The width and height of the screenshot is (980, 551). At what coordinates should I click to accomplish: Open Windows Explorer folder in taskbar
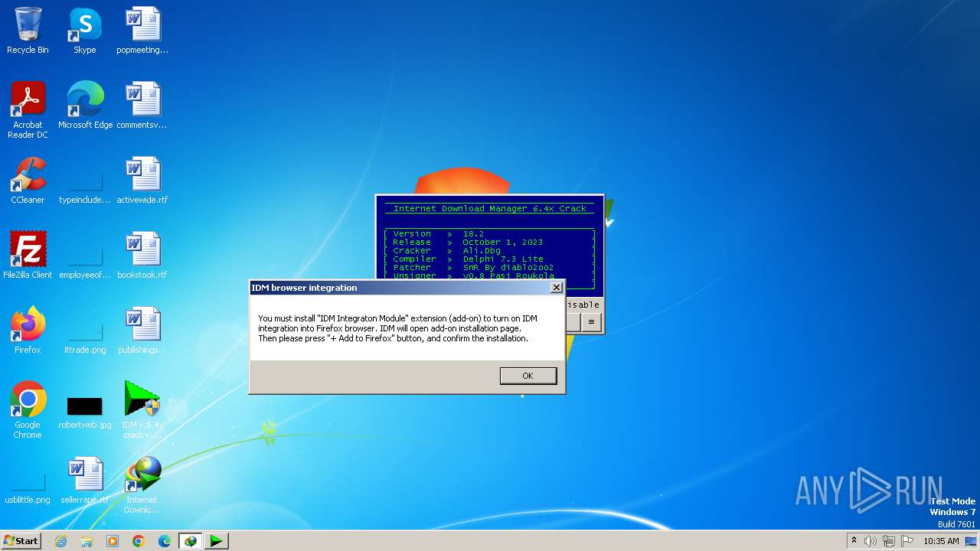(x=87, y=541)
